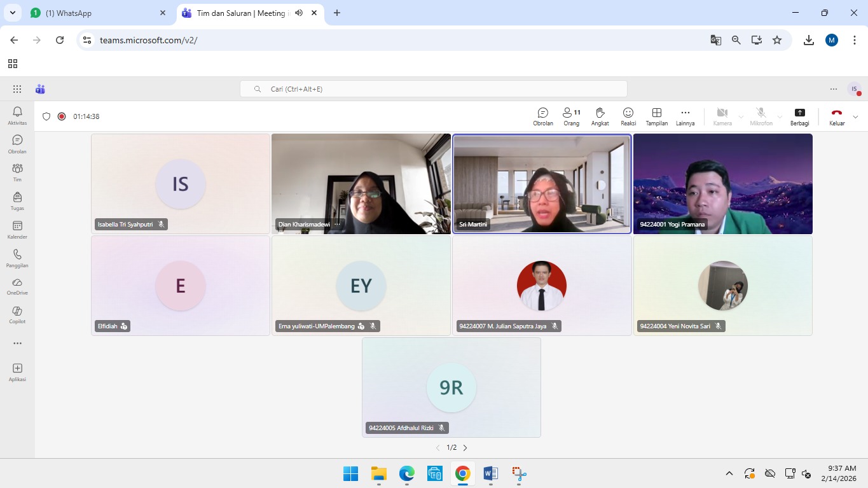Open the Lainnya more actions menu
Image resolution: width=868 pixels, height=488 pixels.
coord(685,116)
